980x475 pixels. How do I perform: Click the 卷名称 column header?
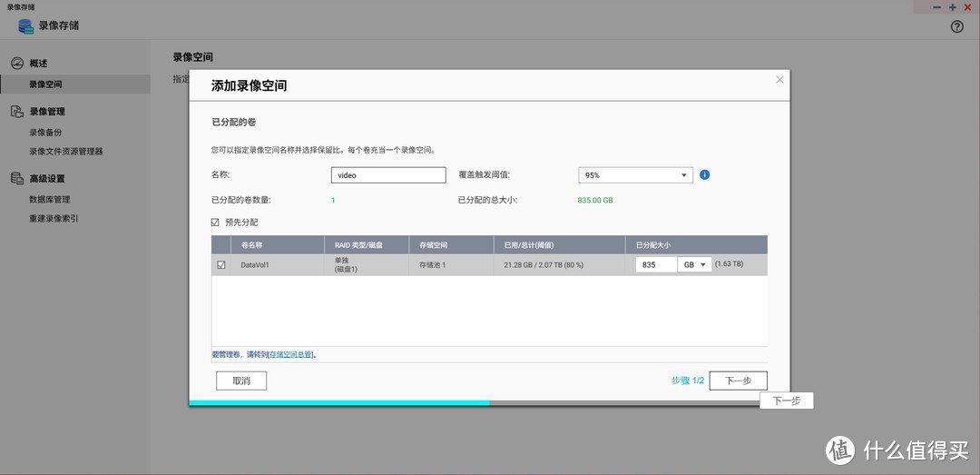coord(278,244)
